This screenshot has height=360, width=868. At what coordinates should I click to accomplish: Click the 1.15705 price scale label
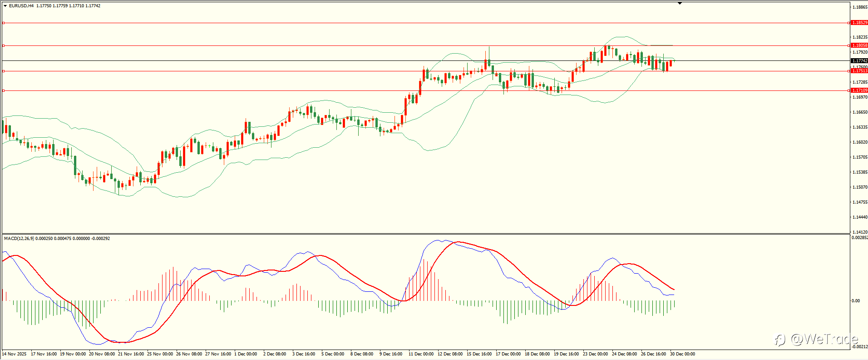point(860,157)
